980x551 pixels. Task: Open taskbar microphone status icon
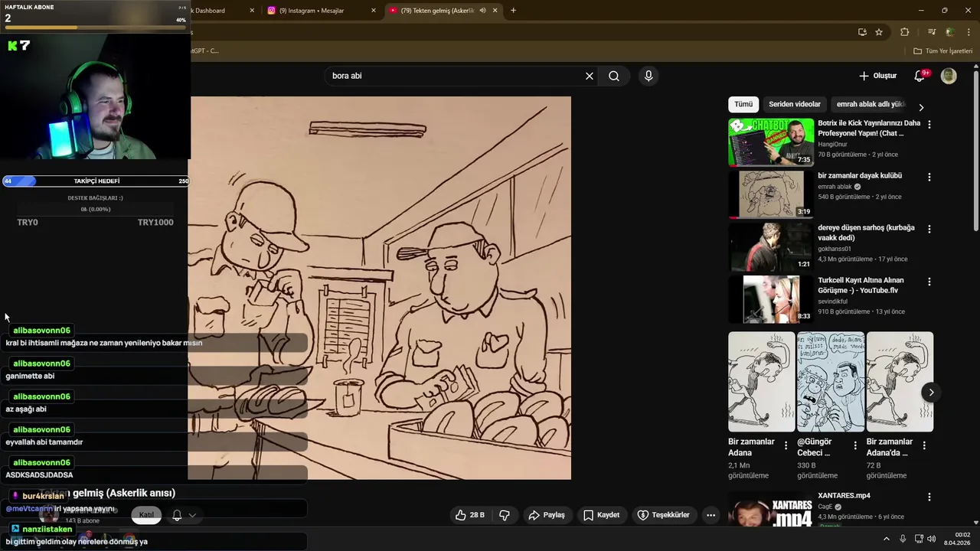click(x=903, y=539)
